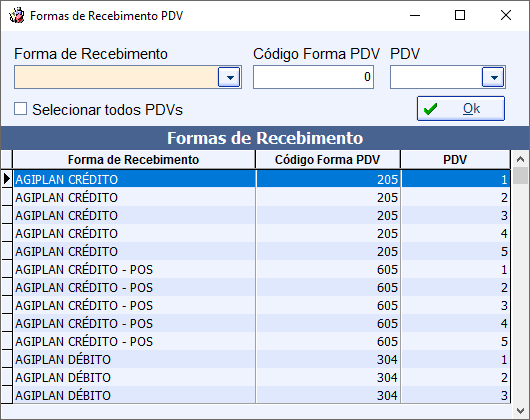Click the Código Forma PDV input field
Viewport: 530px width, 420px height.
(x=313, y=77)
